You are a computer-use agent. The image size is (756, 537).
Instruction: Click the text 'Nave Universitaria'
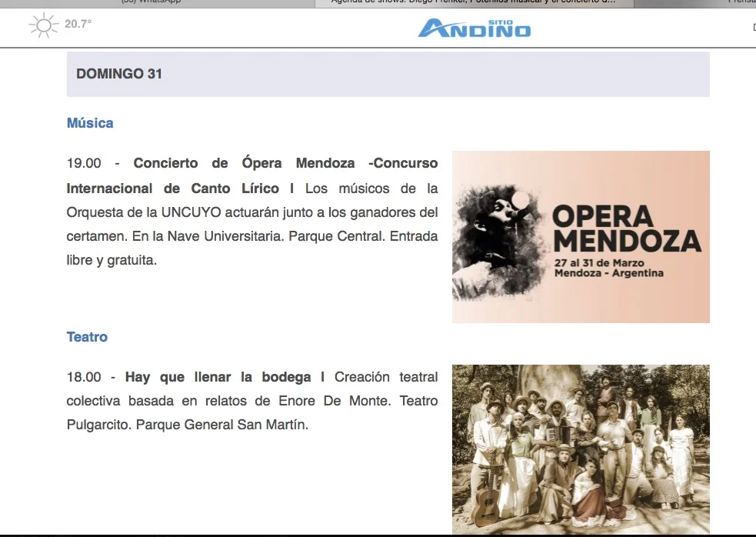tap(225, 236)
